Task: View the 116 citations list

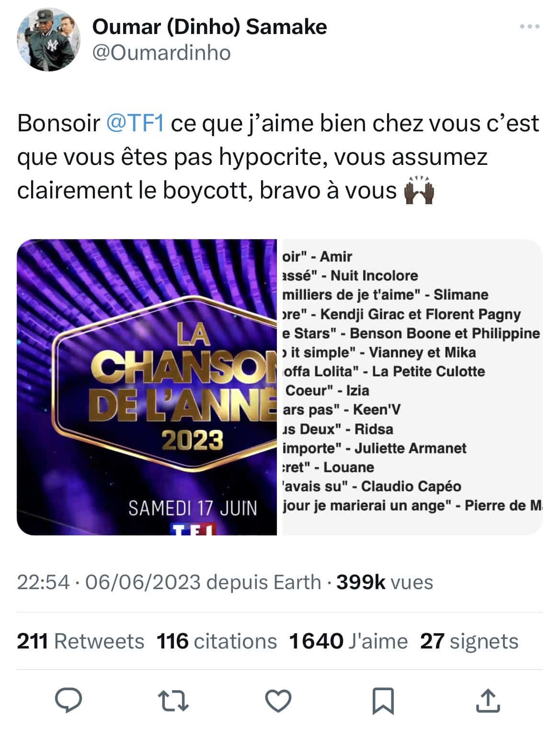Action: tap(217, 641)
